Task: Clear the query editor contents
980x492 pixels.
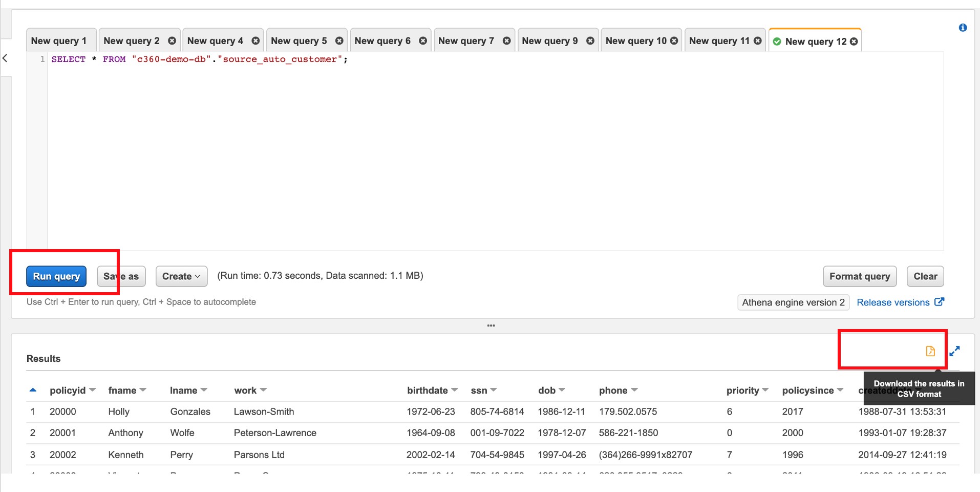Action: (x=925, y=276)
